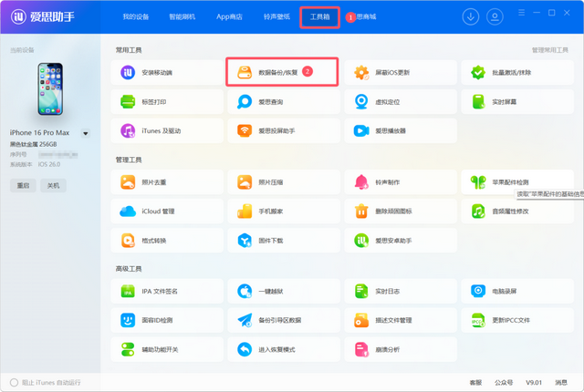The height and width of the screenshot is (392, 584).
Task: Select the 工具箱 toolbox tab
Action: [x=320, y=17]
